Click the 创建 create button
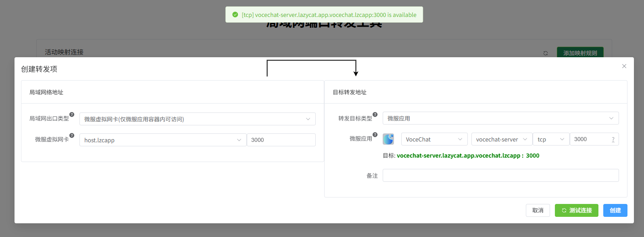The image size is (644, 237). coord(615,210)
